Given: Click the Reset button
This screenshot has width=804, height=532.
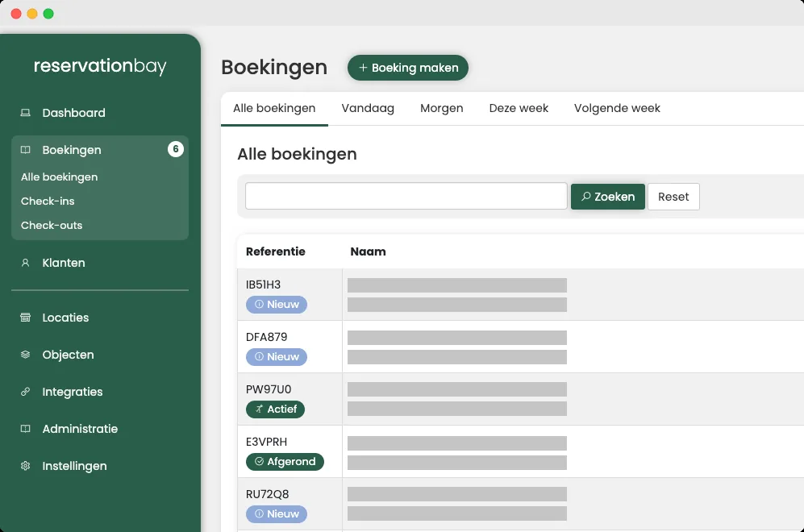Looking at the screenshot, I should point(673,197).
